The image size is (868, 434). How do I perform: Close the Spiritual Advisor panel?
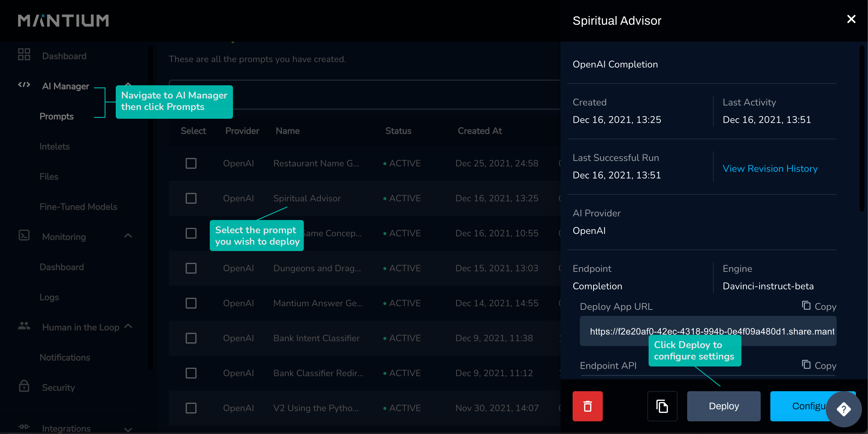pyautogui.click(x=851, y=19)
